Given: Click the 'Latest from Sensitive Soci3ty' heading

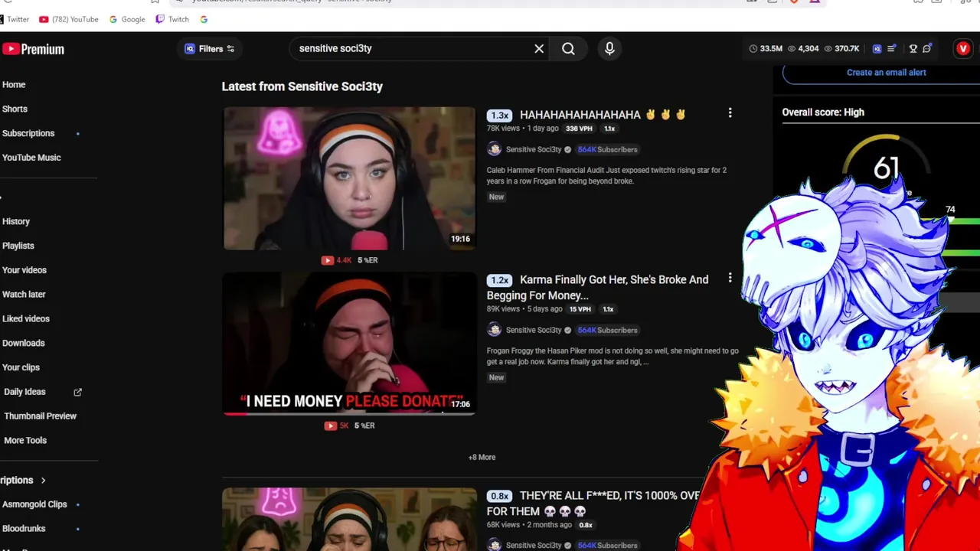Looking at the screenshot, I should tap(302, 86).
